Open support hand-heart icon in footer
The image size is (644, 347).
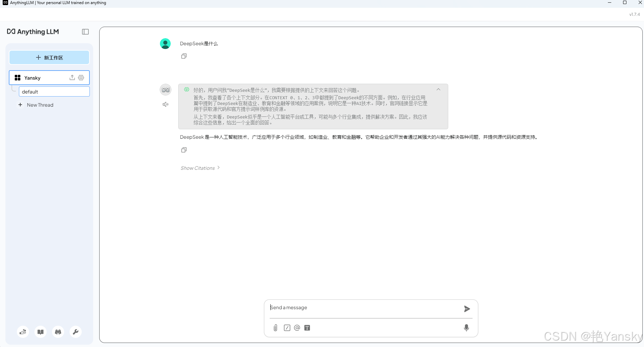coord(23,332)
